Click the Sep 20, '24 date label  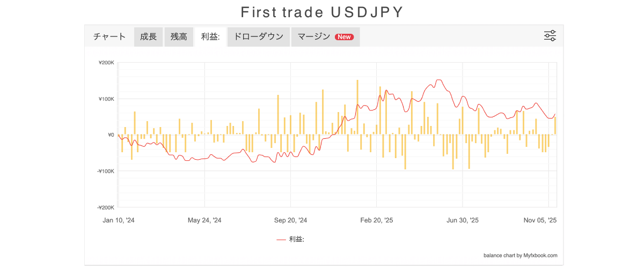(x=290, y=220)
